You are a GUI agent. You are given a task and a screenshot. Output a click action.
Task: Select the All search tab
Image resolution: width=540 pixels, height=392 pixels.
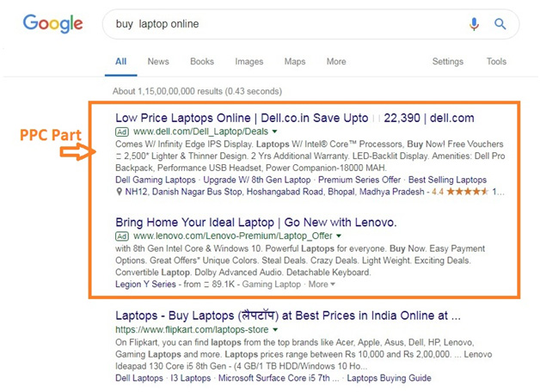click(x=121, y=62)
